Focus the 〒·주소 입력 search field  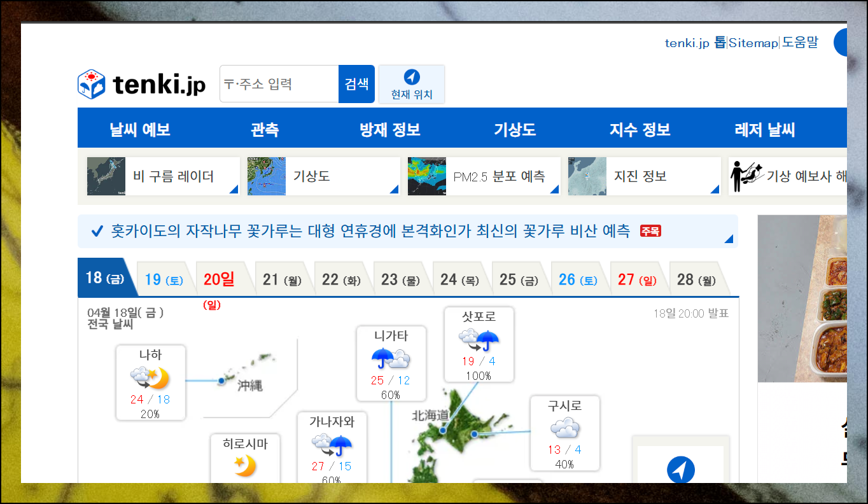point(279,84)
